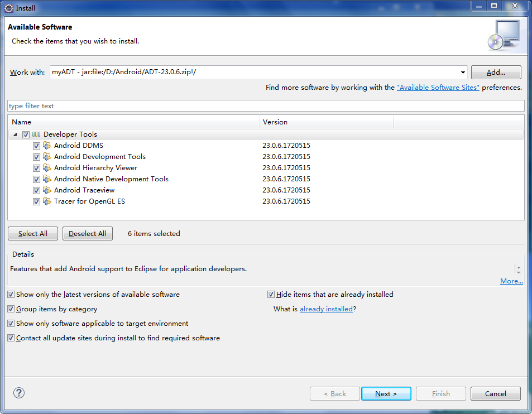Click the Deselect All button
This screenshot has width=532, height=414.
(88, 234)
